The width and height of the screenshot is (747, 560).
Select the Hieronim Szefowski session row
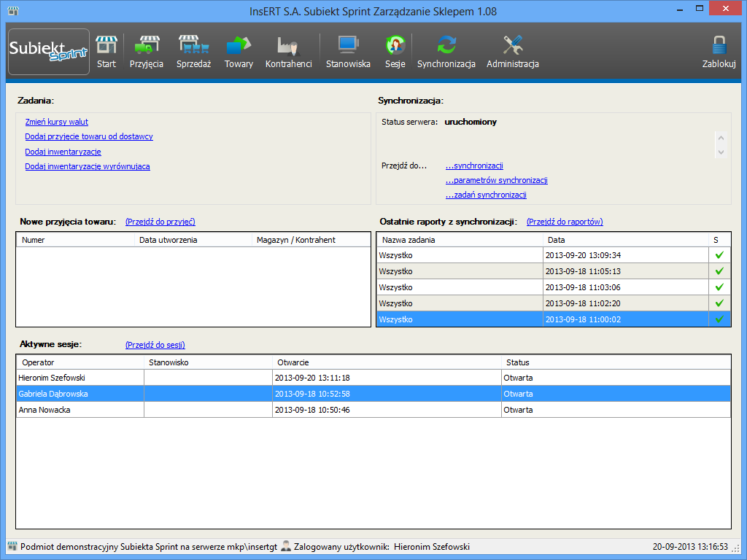click(373, 378)
